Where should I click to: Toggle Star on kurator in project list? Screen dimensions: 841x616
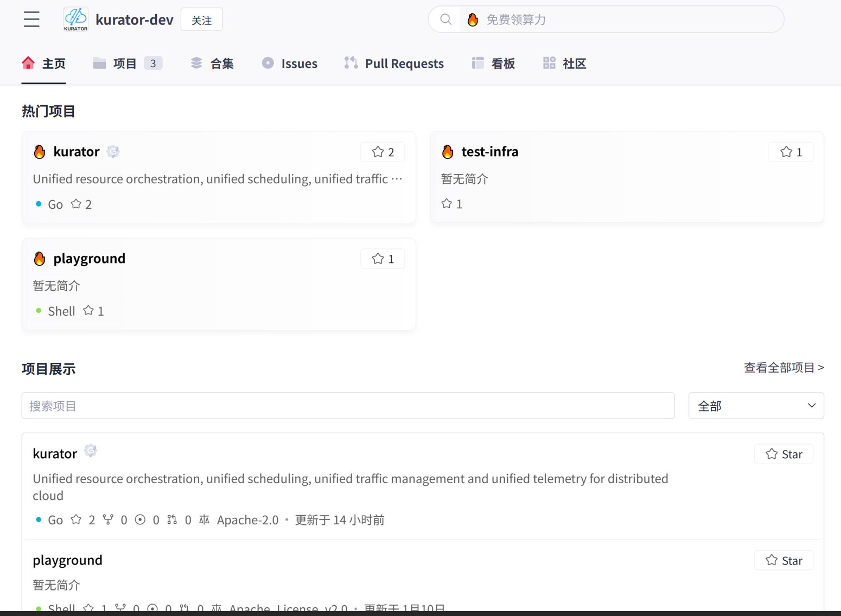pyautogui.click(x=783, y=454)
